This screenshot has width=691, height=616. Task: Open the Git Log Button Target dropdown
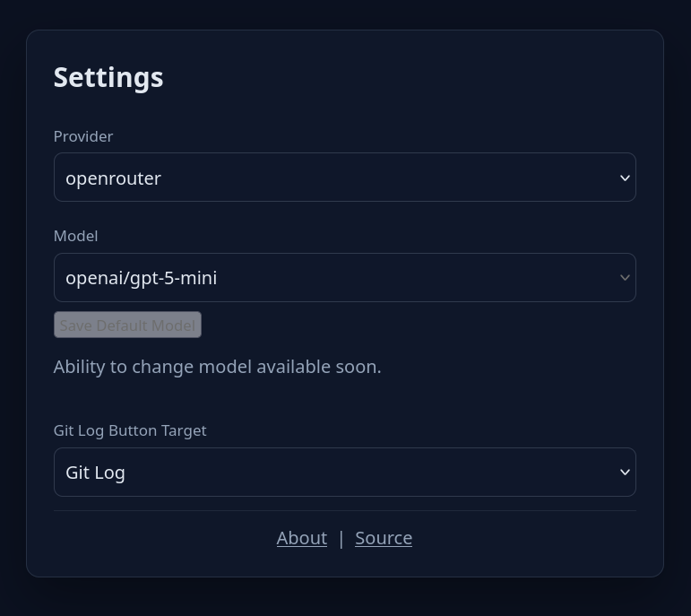(x=344, y=473)
